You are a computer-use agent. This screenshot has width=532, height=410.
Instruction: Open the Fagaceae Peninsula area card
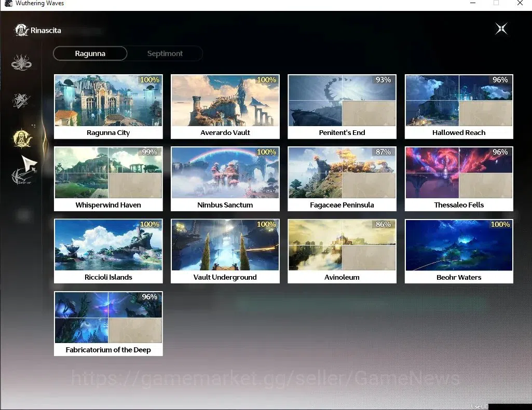342,179
